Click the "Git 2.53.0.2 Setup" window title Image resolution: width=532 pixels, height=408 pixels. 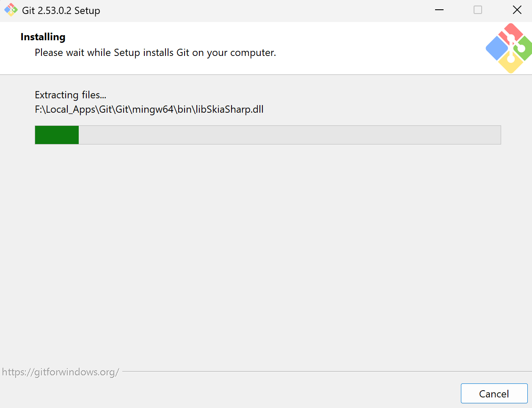[x=61, y=11]
